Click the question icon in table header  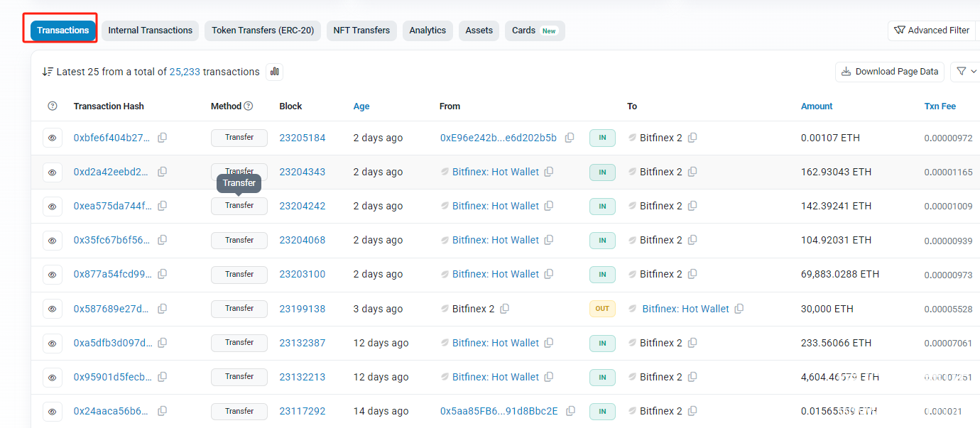[x=52, y=106]
